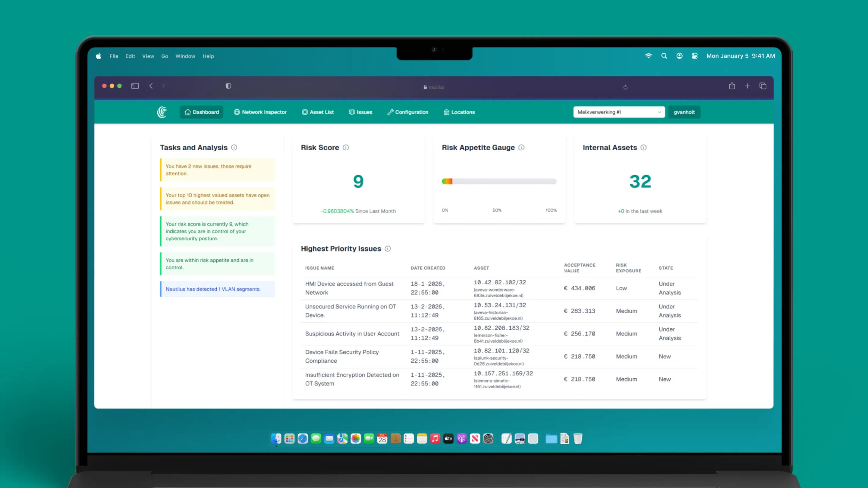Image resolution: width=868 pixels, height=488 pixels.
Task: Click the Risk Appetite Gauge bar
Action: 499,182
